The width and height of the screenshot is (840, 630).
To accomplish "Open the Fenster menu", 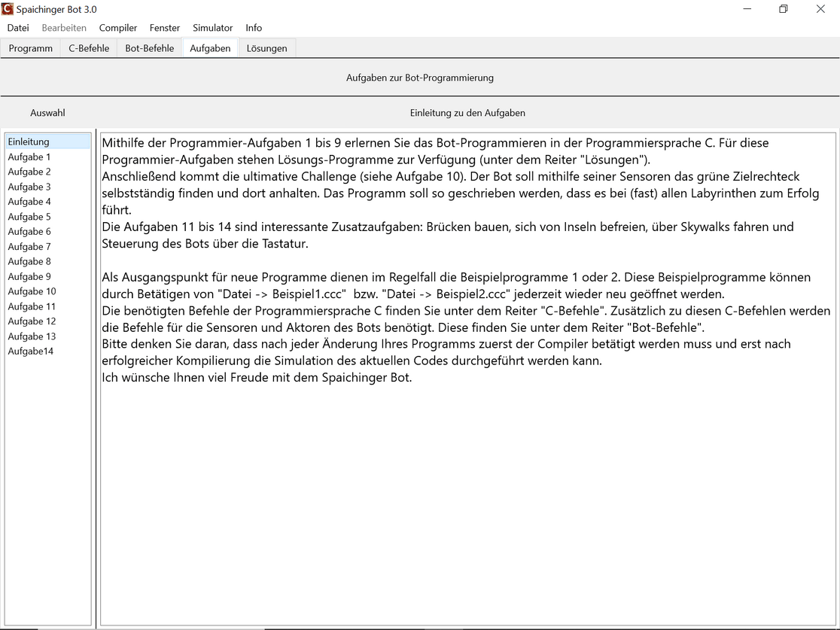I will pyautogui.click(x=165, y=28).
